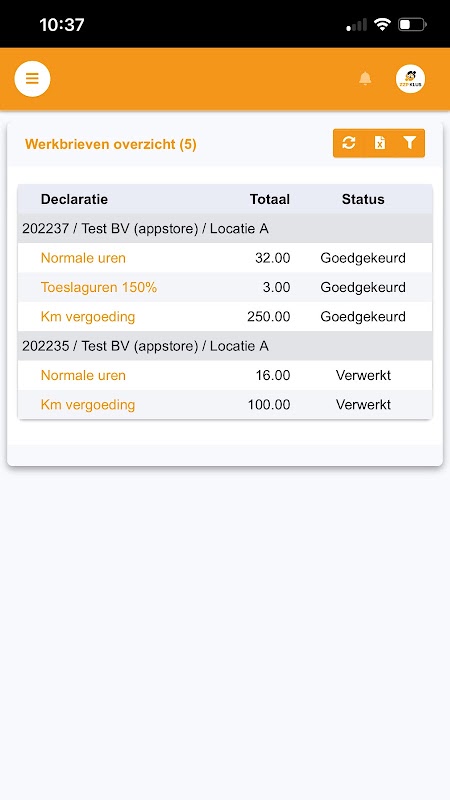The width and height of the screenshot is (450, 800).
Task: Open Km vergoeding of 250.00
Action: [x=88, y=317]
